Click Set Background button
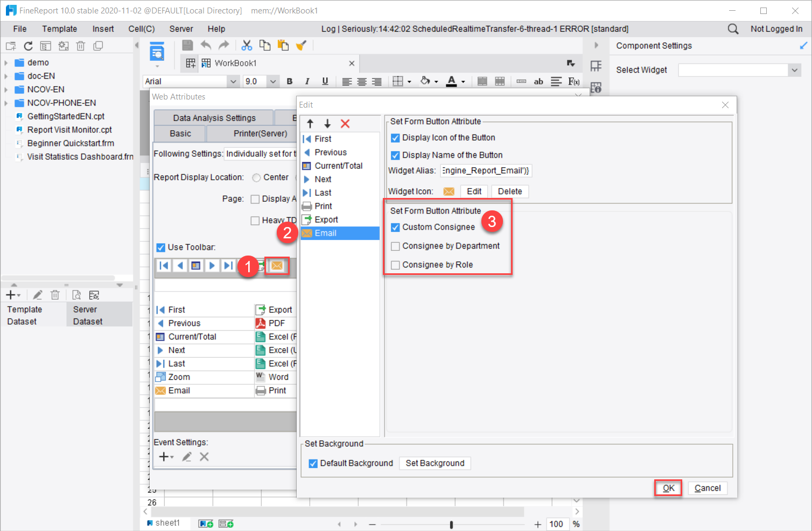The width and height of the screenshot is (812, 531). [435, 463]
